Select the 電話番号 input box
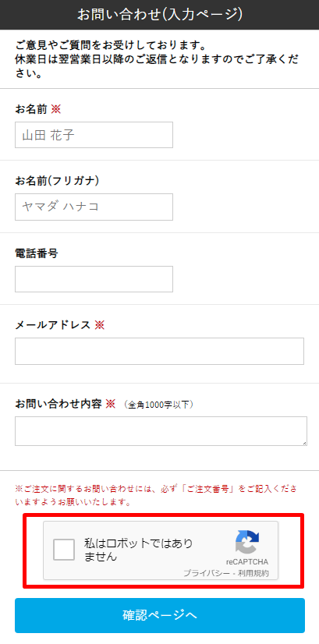319x644 pixels. 94,279
